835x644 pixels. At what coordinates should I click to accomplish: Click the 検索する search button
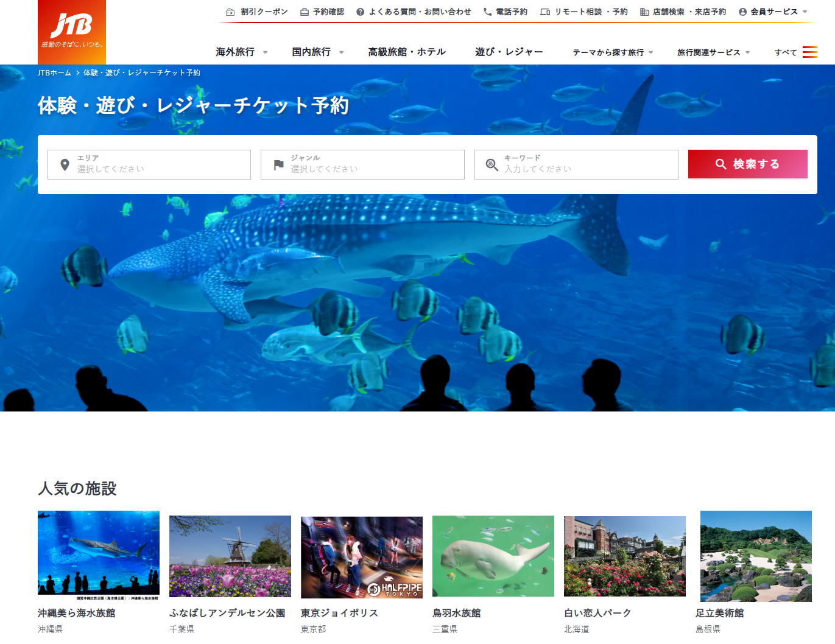(748, 164)
